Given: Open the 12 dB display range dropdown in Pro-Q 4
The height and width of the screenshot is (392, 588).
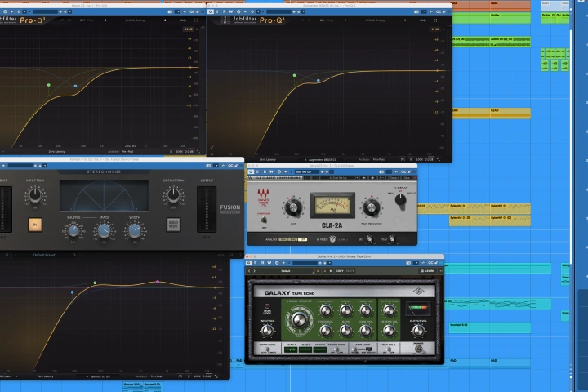Looking at the screenshot, I should (x=435, y=29).
